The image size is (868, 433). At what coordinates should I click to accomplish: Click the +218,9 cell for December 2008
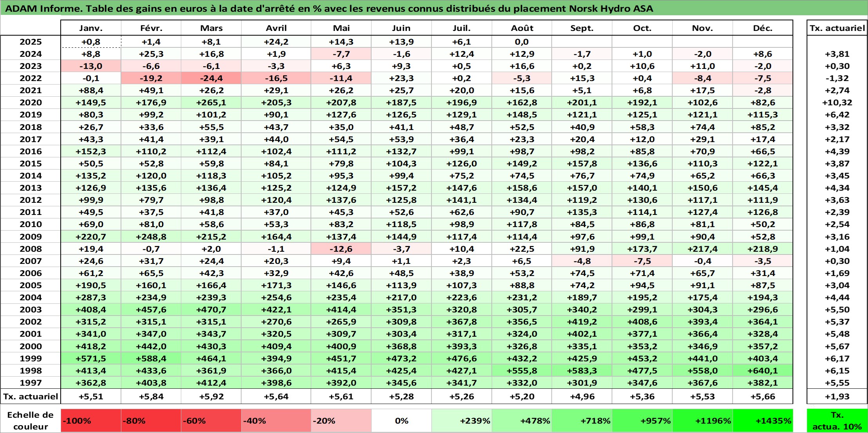point(763,249)
